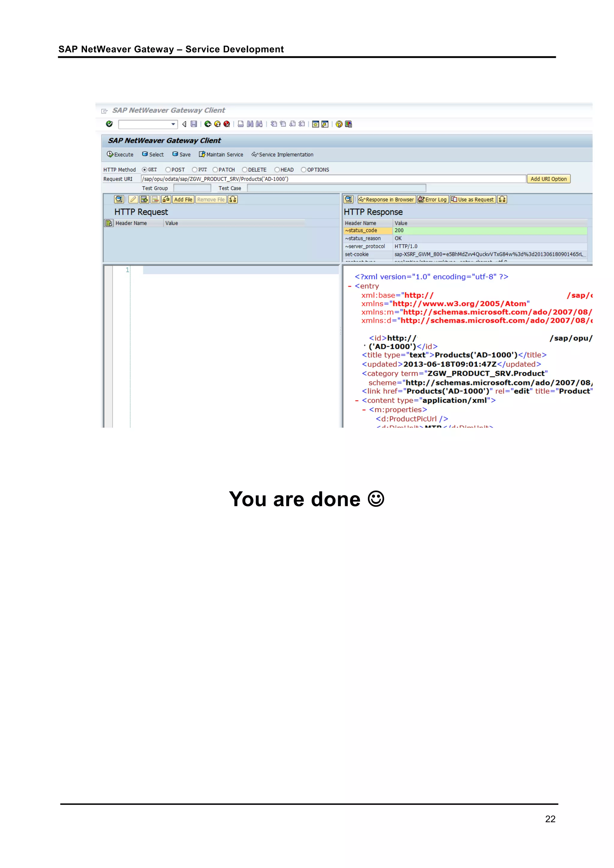Viewport: 614px width, 868px height.
Task: Click the SAP window menu icon in title bar
Action: (104, 111)
